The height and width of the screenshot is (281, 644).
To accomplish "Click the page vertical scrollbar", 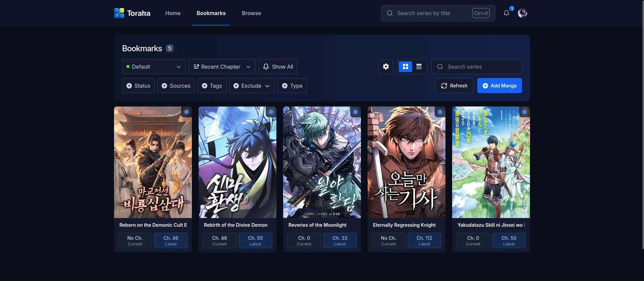I will pos(643,125).
